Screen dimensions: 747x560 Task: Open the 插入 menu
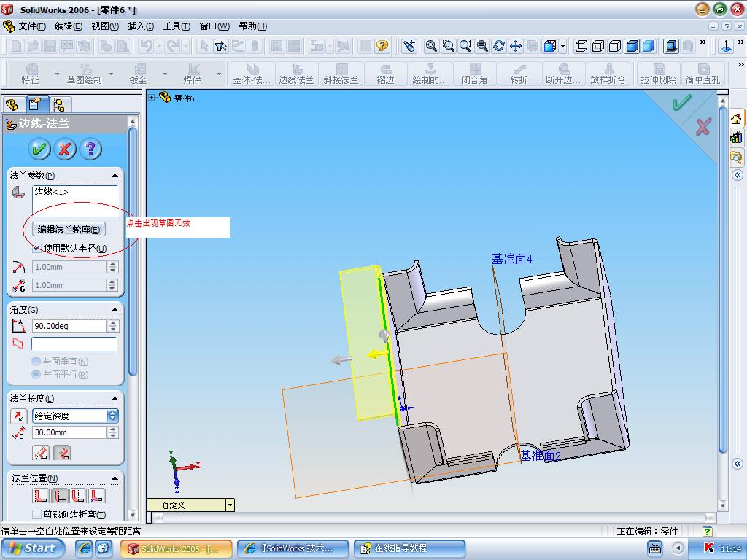(141, 26)
